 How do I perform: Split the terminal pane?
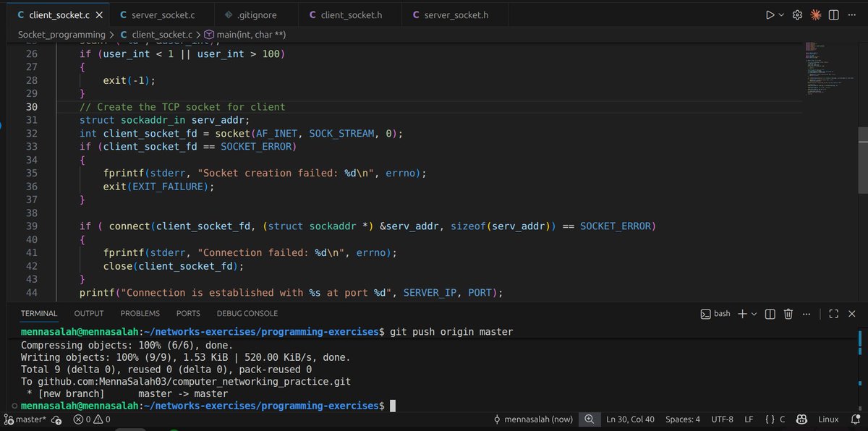click(x=770, y=314)
